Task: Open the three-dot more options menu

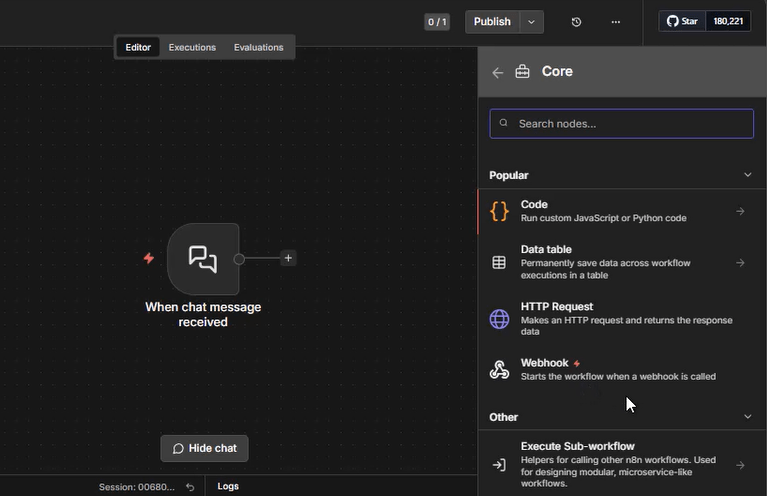Action: (615, 22)
